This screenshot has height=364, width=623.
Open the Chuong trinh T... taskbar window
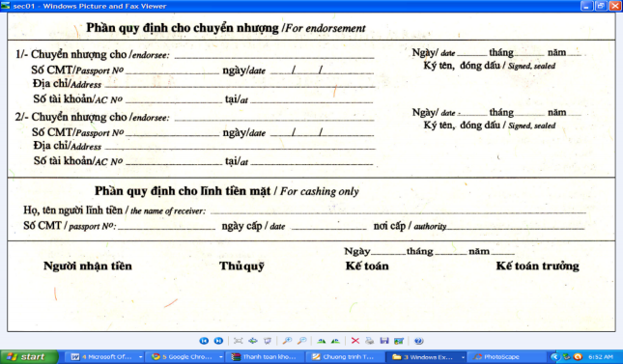coord(345,357)
